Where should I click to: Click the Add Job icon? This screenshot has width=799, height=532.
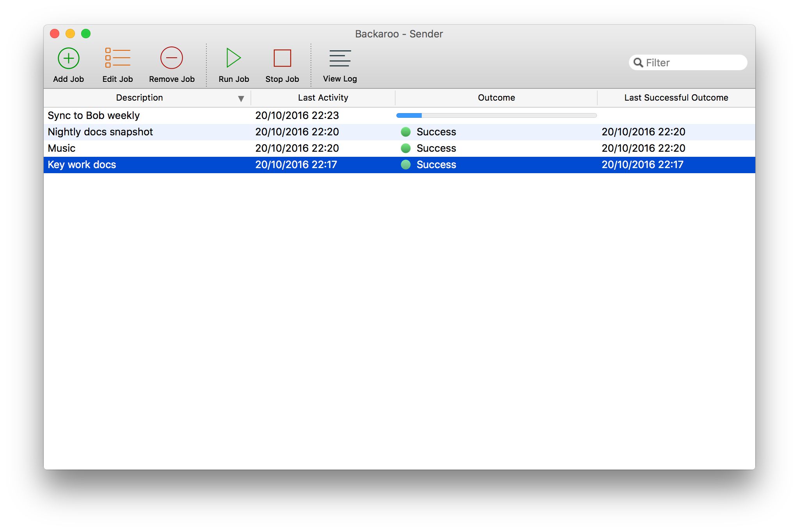[68, 58]
